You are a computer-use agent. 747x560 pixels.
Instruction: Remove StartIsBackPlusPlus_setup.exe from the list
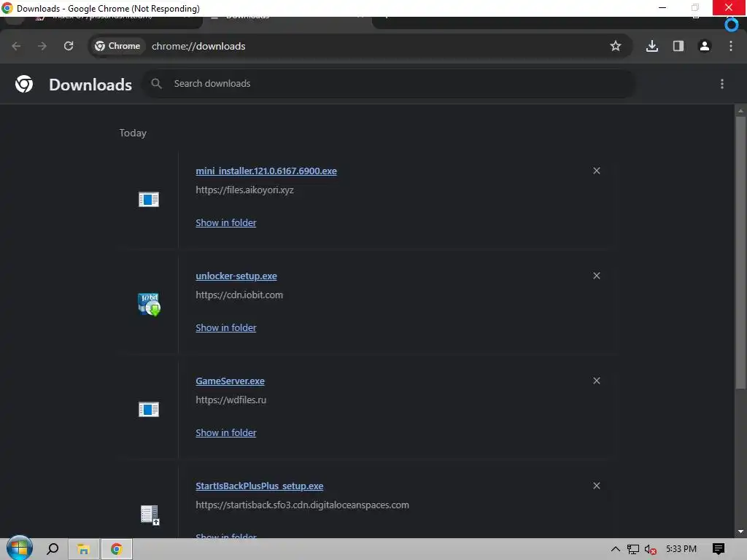597,486
